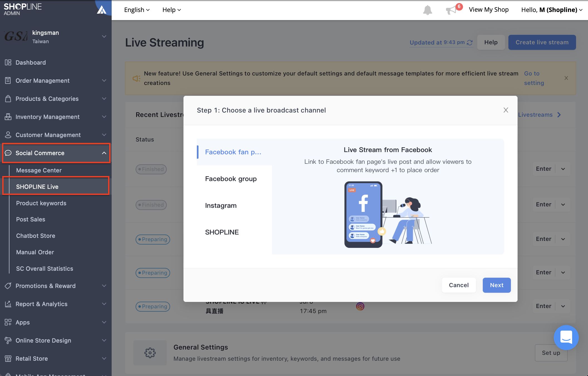The width and height of the screenshot is (588, 376).
Task: Open Chatbot Store in the sidebar
Action: (36, 236)
